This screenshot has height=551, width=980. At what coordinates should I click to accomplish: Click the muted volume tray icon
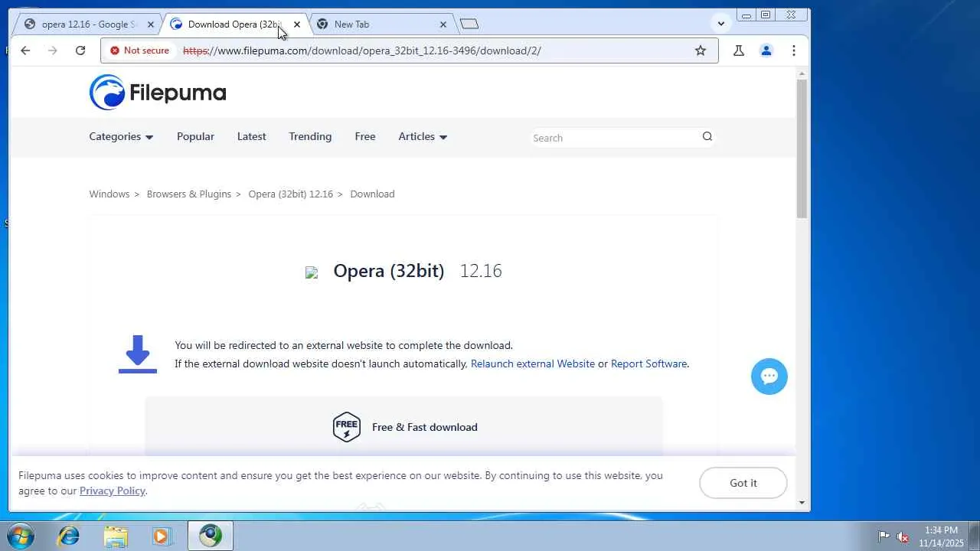click(903, 536)
